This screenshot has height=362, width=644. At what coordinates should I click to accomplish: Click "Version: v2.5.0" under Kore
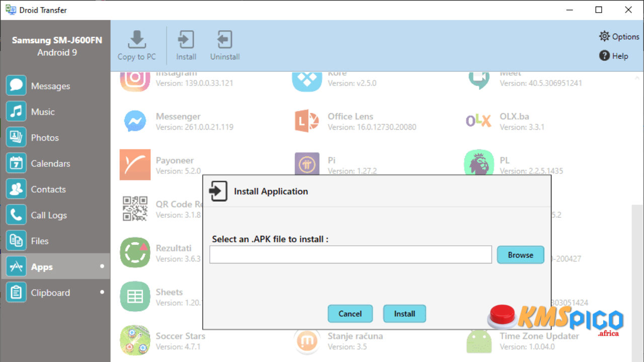(x=352, y=83)
